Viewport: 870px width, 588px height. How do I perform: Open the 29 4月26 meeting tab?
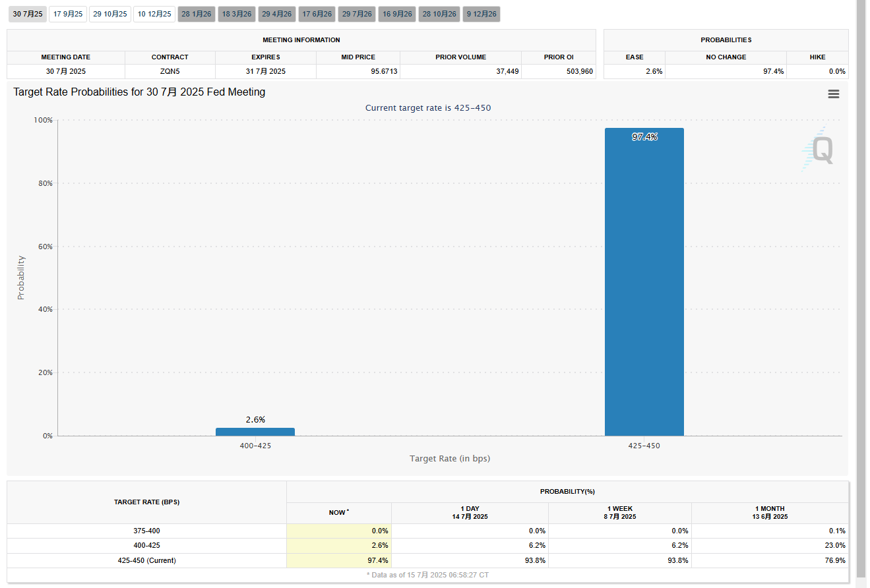point(277,14)
